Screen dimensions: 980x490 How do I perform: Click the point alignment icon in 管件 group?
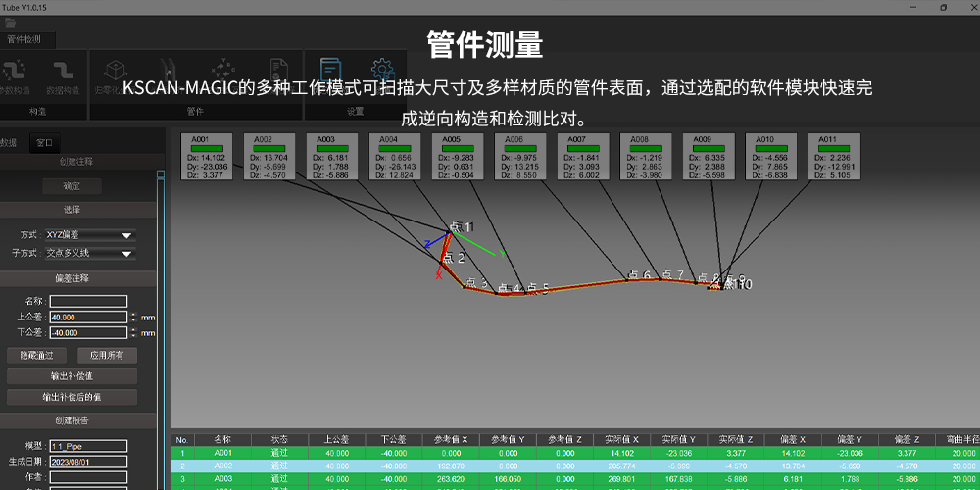[x=223, y=71]
